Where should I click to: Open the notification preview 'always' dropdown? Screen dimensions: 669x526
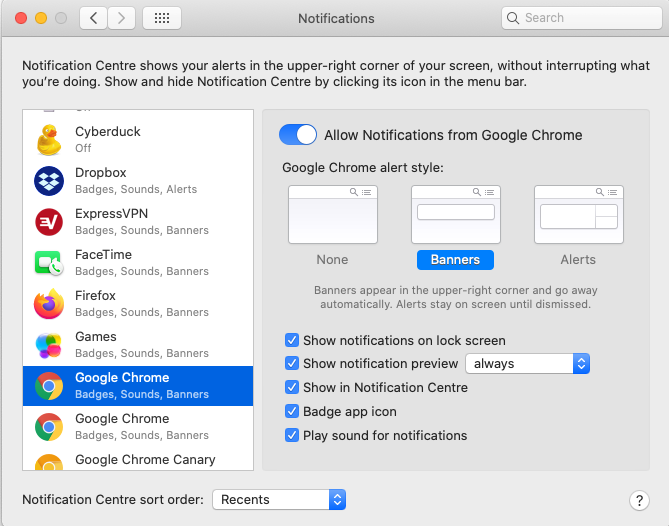pos(528,363)
